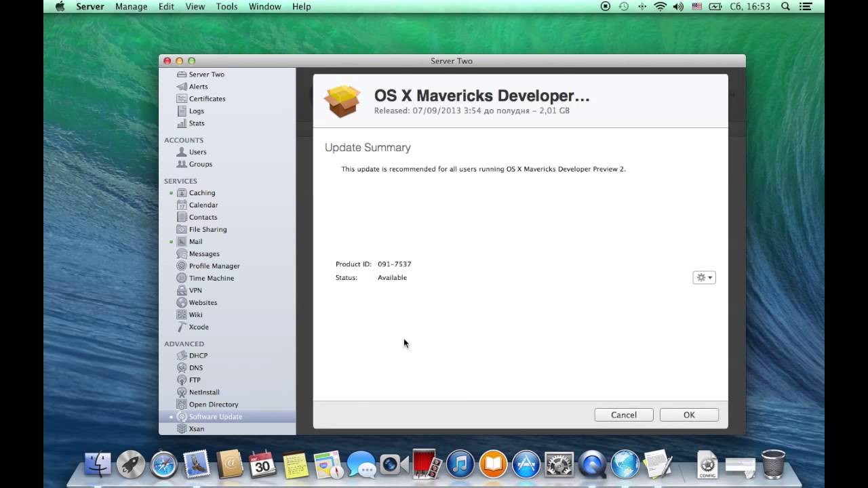Screen dimensions: 868x488
Task: Open QuickTime Player from the Dock
Action: 592,464
